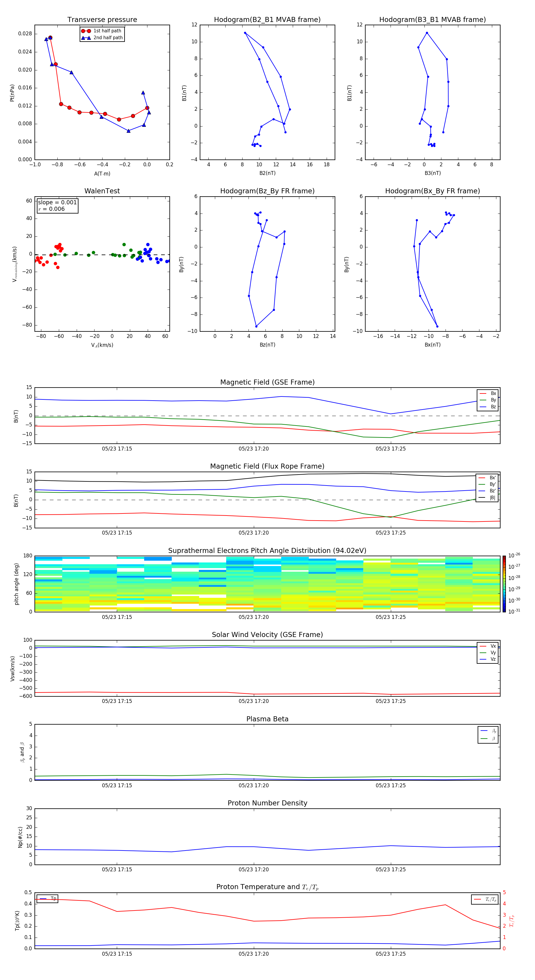Click the "A(T·m)" x-axis label
Screen dimensions: 535x980
[102, 174]
